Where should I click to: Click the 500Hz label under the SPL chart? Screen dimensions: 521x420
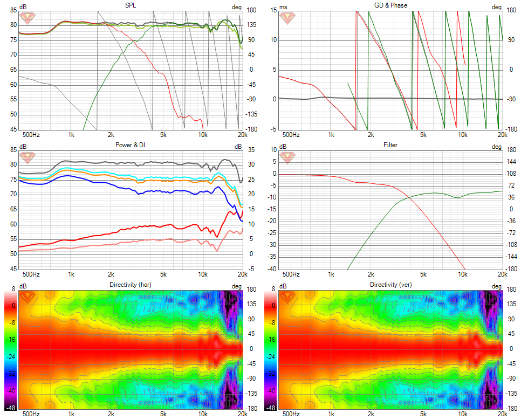(31, 135)
